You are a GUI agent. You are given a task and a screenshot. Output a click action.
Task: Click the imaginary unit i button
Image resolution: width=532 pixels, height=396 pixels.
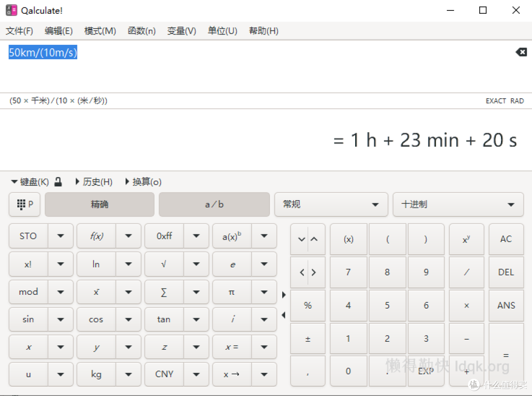(232, 320)
